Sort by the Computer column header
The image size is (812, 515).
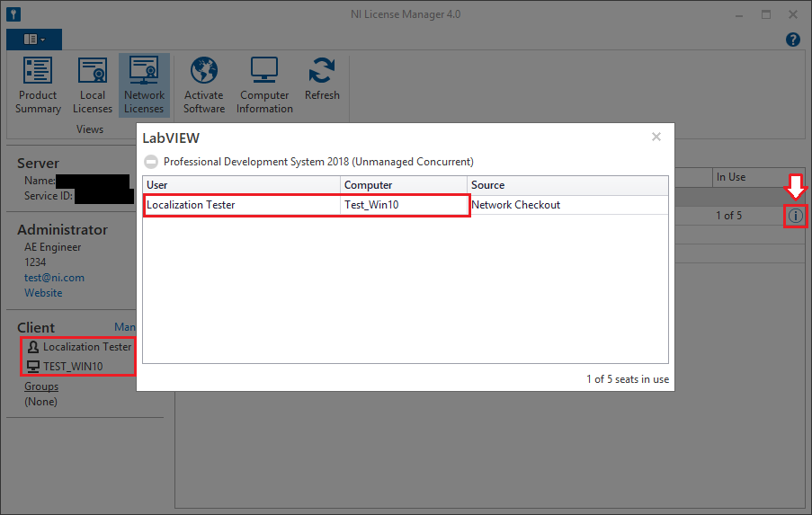click(404, 185)
